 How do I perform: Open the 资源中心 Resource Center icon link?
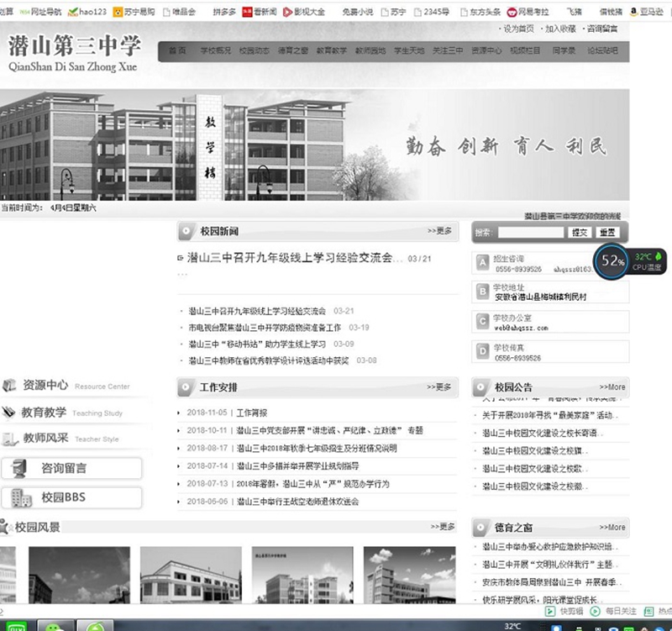pos(10,386)
